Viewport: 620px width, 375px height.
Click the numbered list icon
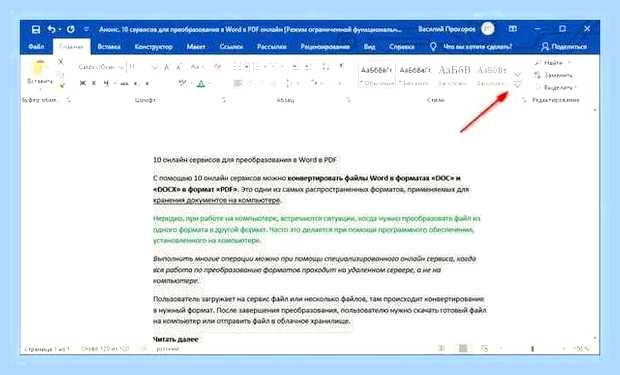pos(257,67)
